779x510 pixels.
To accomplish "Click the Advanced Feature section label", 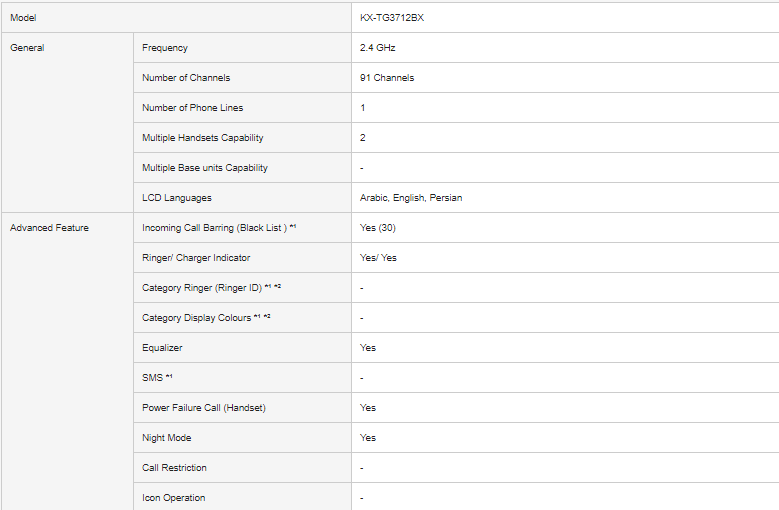I will tap(49, 228).
